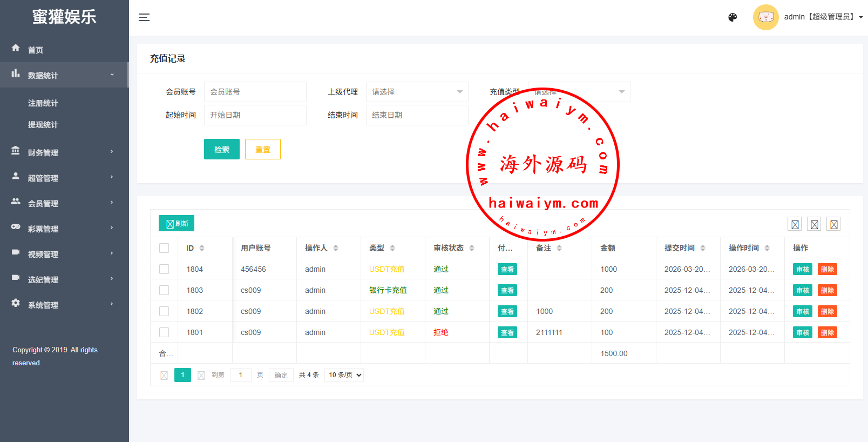Sort table by ID column arrows

202,248
